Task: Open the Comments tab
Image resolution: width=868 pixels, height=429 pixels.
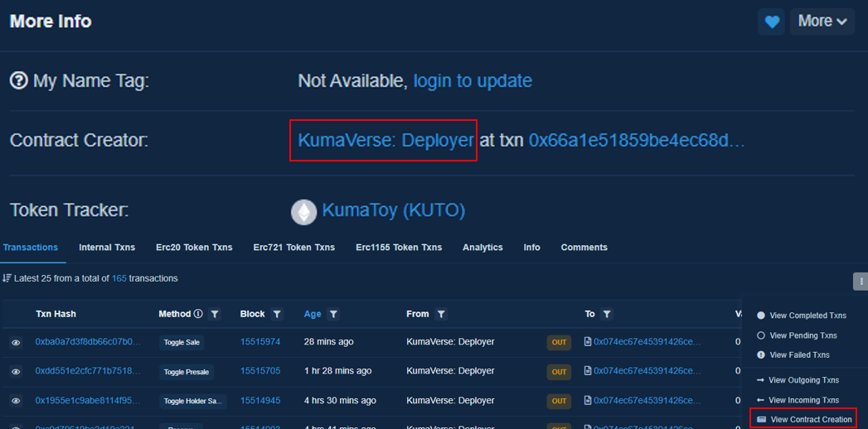Action: [584, 248]
